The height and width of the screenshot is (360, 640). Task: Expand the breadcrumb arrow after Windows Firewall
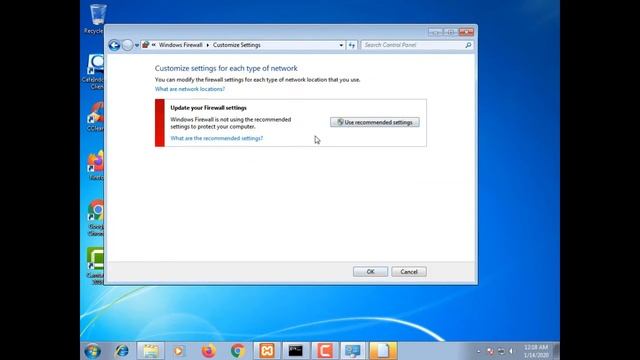coord(207,45)
